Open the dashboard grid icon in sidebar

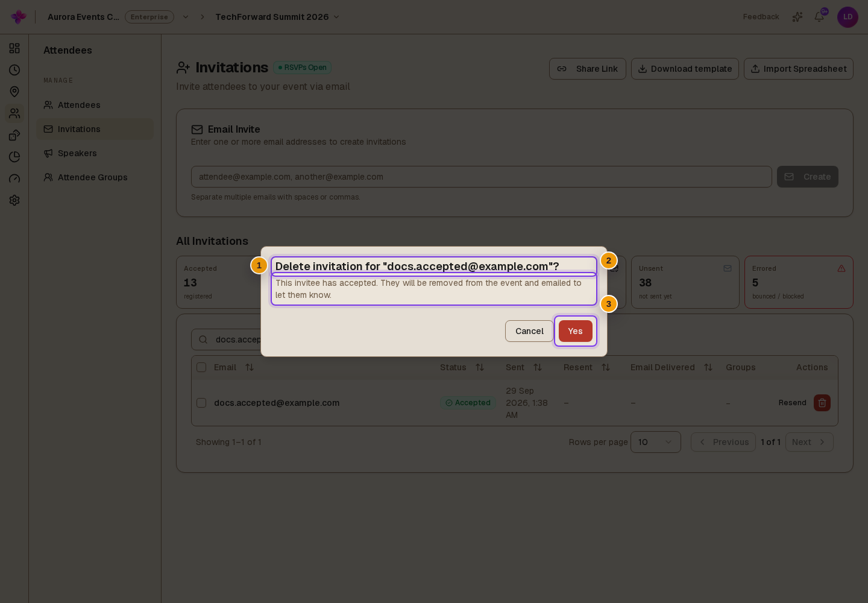tap(14, 48)
